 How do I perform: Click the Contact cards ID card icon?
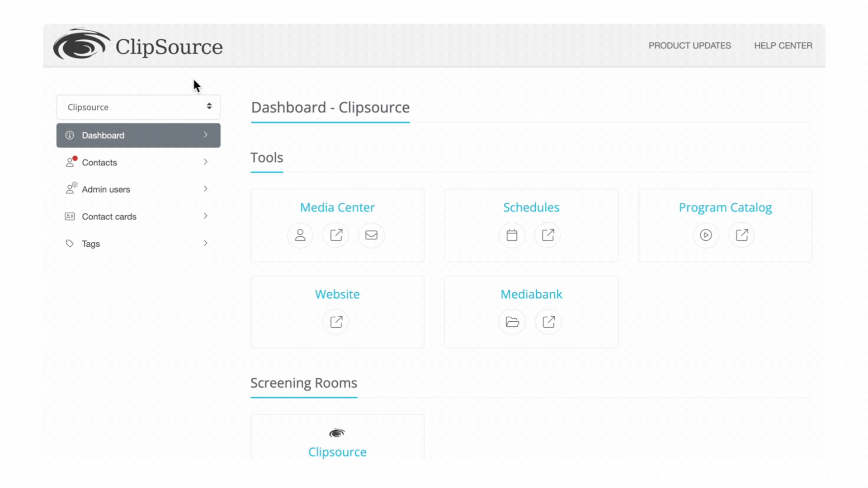(70, 216)
